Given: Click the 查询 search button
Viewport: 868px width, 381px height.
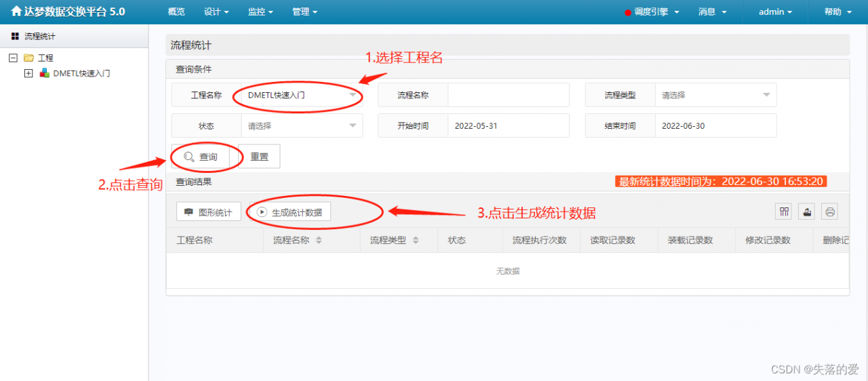Looking at the screenshot, I should pos(200,157).
